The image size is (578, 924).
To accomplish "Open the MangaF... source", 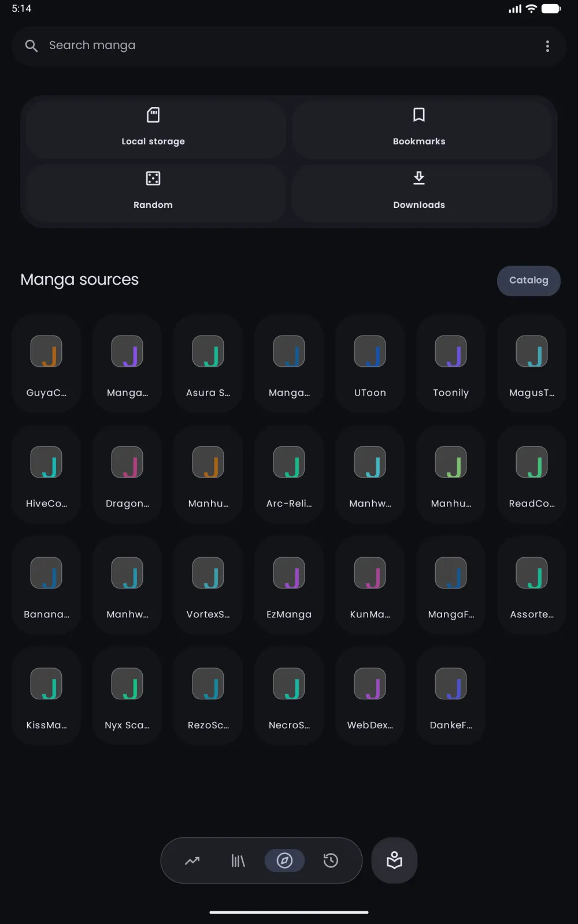I will pos(451,586).
